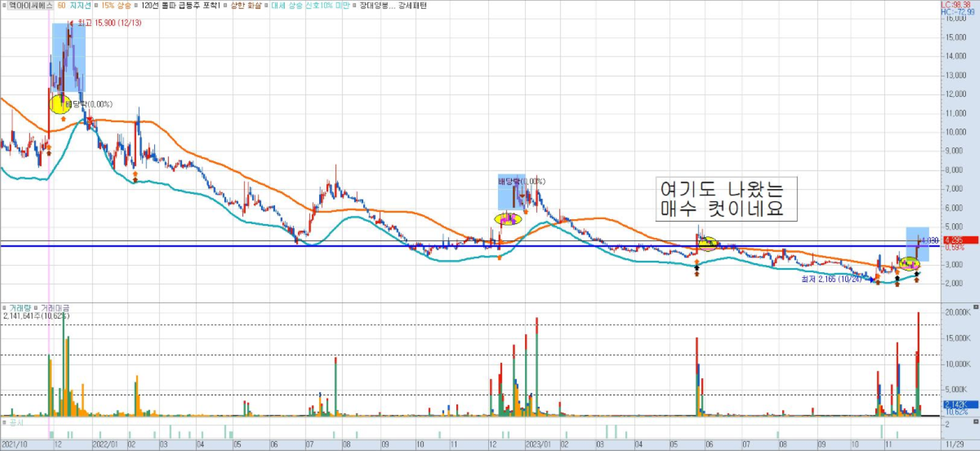
Task: Click the 10,000 price axis label
Action: click(956, 132)
